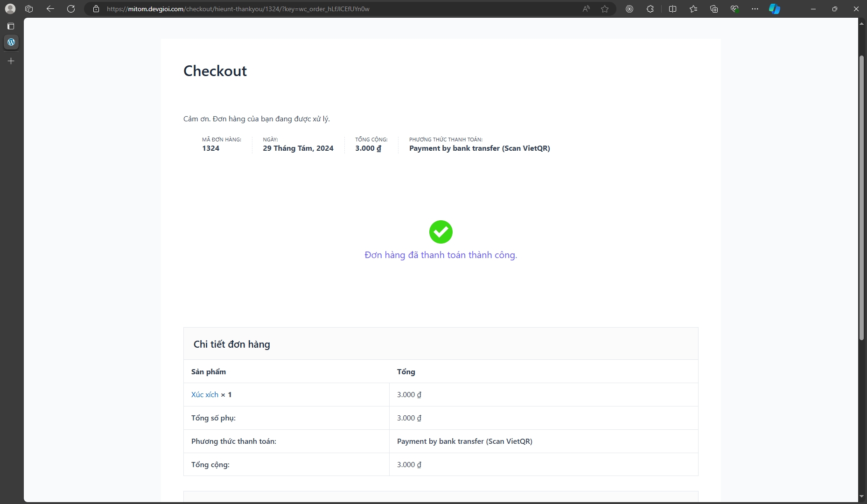This screenshot has height=504, width=867.
Task: Click the 3.000 ₫ total in order summary
Action: (368, 148)
